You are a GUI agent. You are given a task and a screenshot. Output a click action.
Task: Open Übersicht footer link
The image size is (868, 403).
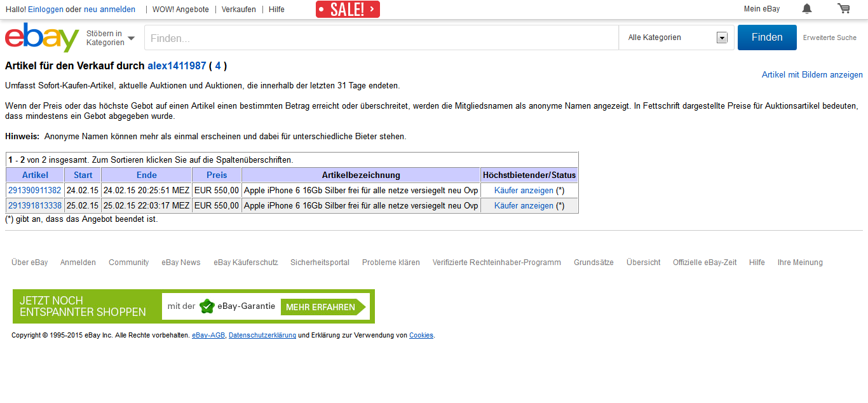point(644,263)
